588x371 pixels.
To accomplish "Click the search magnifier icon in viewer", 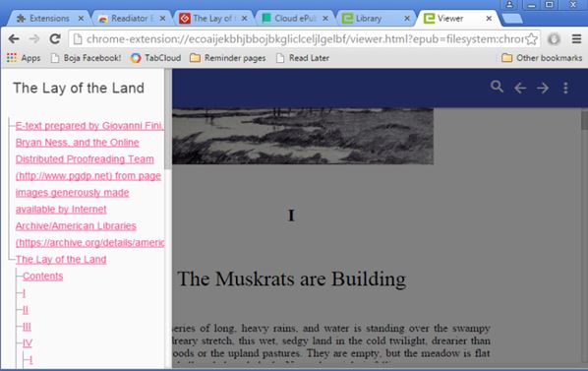I will (x=497, y=87).
